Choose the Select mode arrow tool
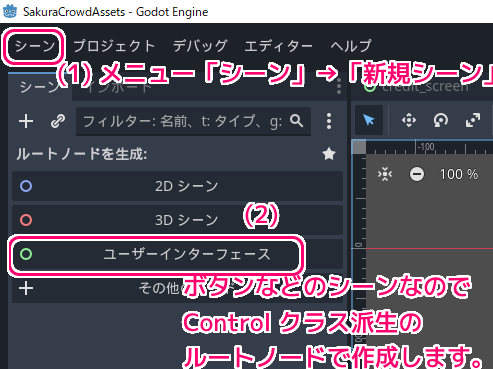This screenshot has height=369, width=493. (369, 120)
